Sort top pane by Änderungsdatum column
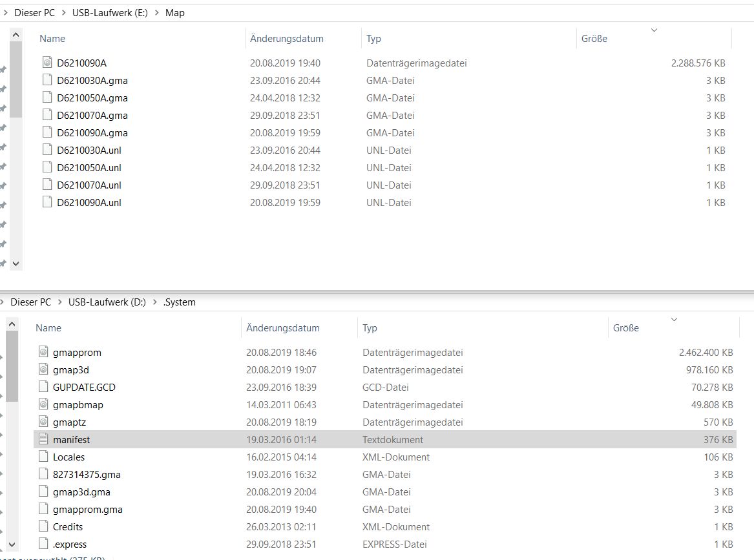 coord(286,39)
